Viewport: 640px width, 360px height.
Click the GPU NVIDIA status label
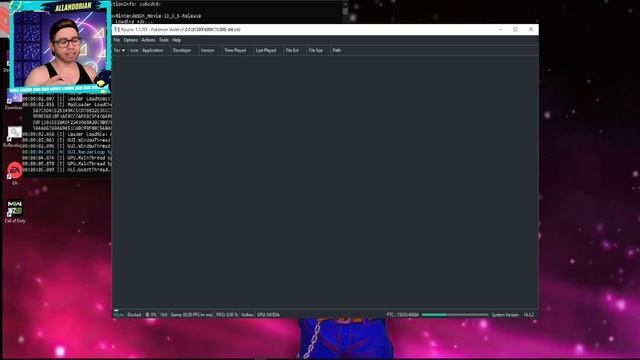268,315
